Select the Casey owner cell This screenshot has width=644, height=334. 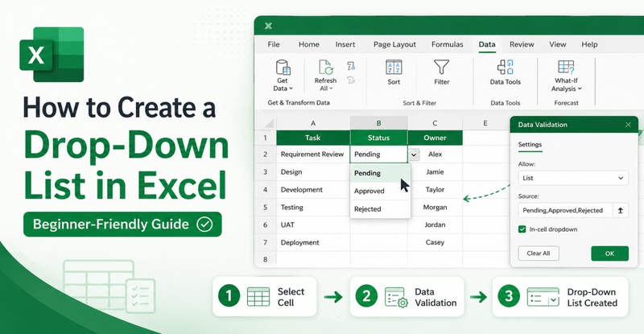pyautogui.click(x=435, y=243)
